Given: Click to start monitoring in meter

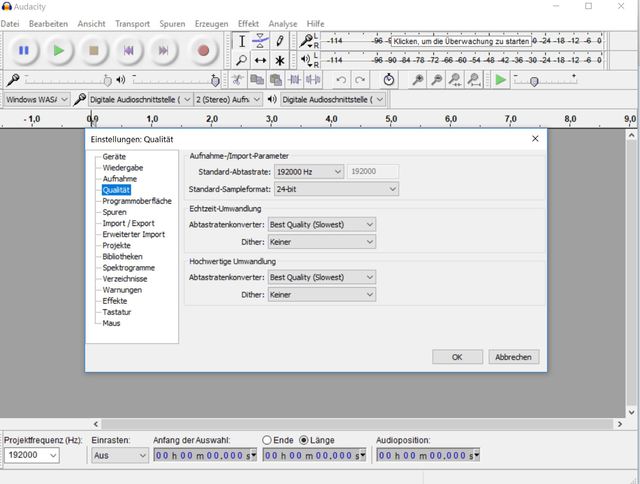Looking at the screenshot, I should [x=461, y=41].
